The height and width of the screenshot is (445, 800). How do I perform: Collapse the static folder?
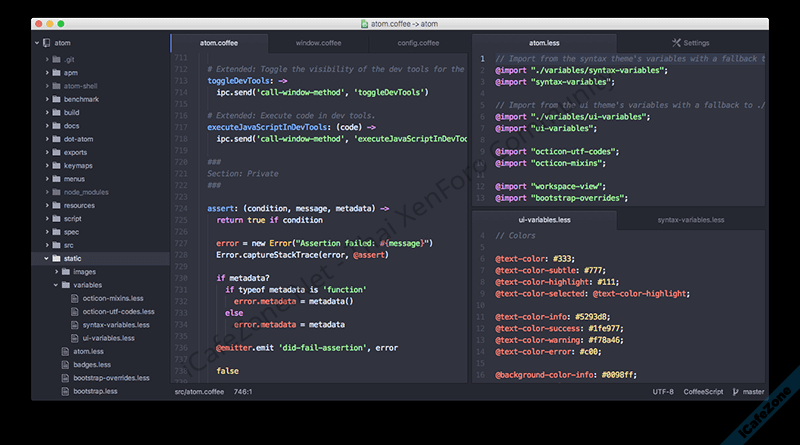click(x=46, y=258)
